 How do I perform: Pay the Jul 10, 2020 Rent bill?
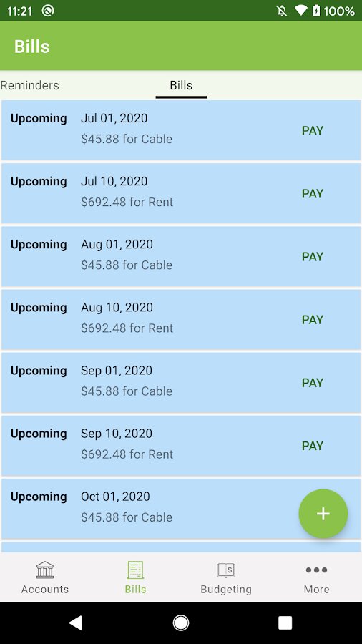tap(313, 193)
